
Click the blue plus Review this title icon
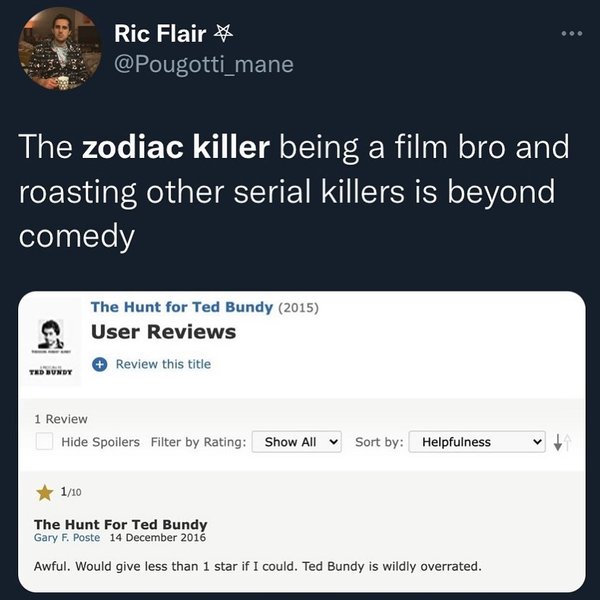point(100,364)
